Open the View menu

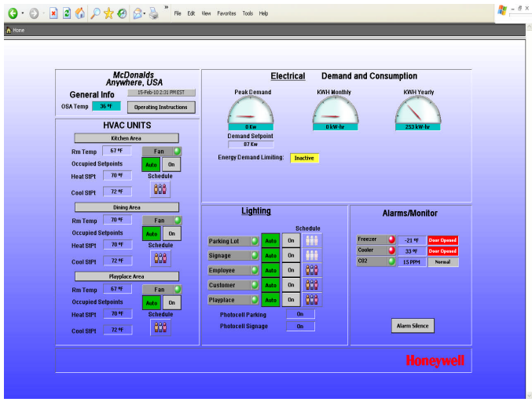click(206, 13)
